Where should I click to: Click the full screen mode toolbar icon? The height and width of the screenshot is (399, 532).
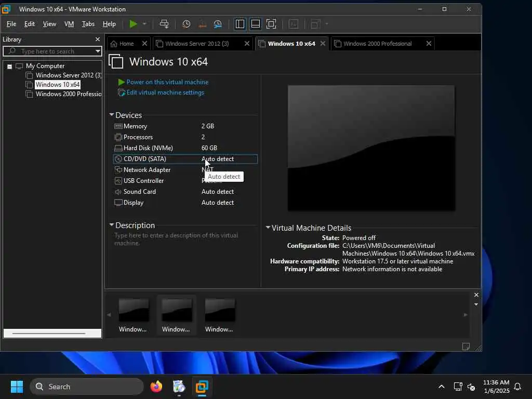271,24
